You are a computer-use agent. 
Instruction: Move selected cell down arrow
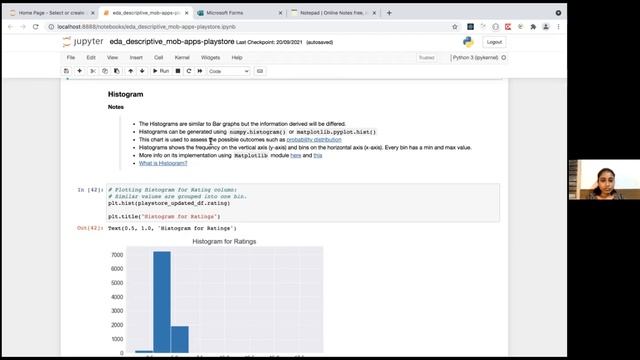point(142,71)
